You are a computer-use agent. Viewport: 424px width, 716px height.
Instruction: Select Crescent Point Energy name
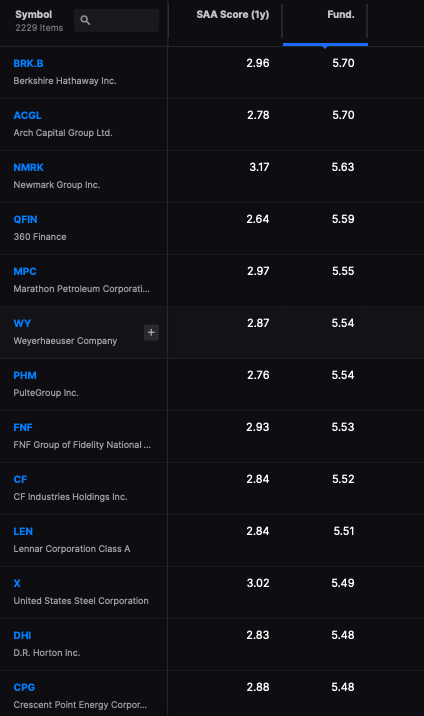tap(80, 705)
